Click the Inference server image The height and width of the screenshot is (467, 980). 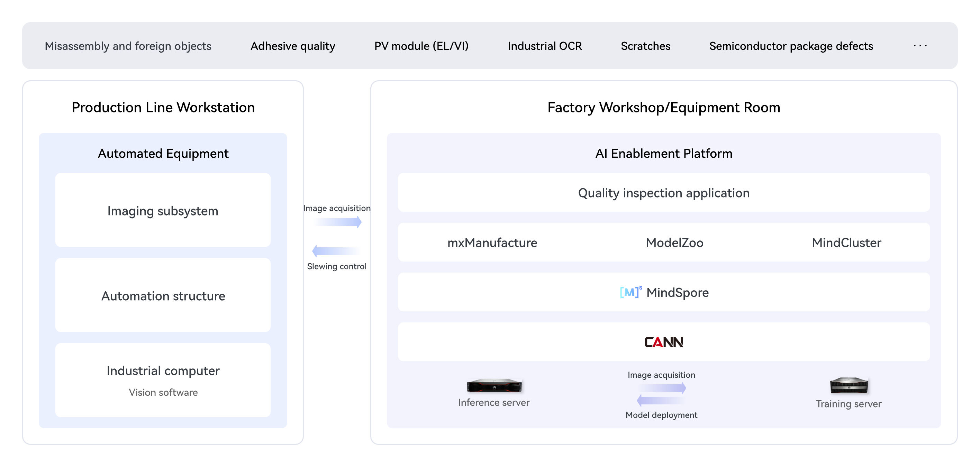494,385
